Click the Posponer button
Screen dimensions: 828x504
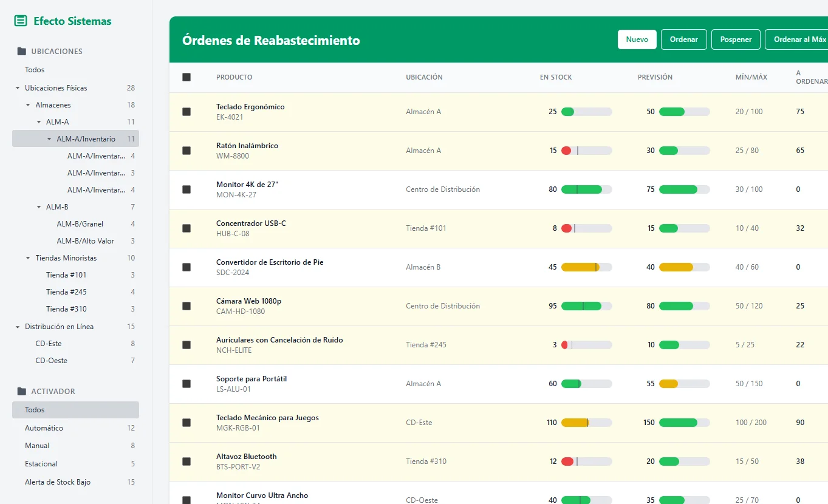click(735, 39)
